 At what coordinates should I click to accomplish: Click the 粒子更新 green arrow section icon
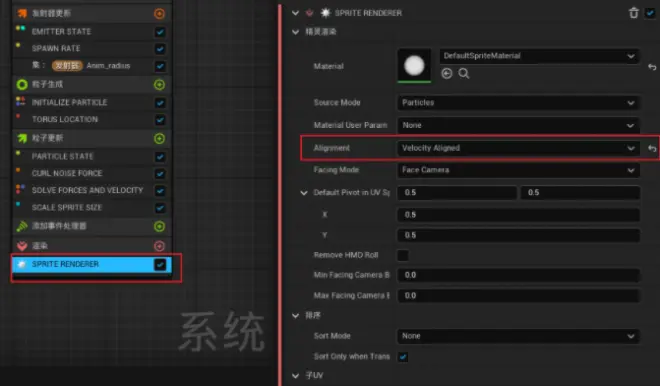[x=21, y=138]
